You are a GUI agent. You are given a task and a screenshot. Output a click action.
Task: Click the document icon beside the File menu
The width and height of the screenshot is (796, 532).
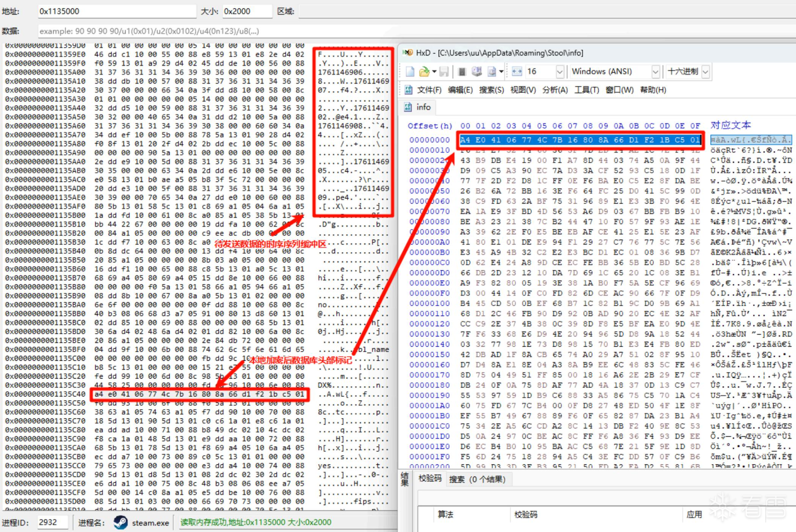click(408, 90)
